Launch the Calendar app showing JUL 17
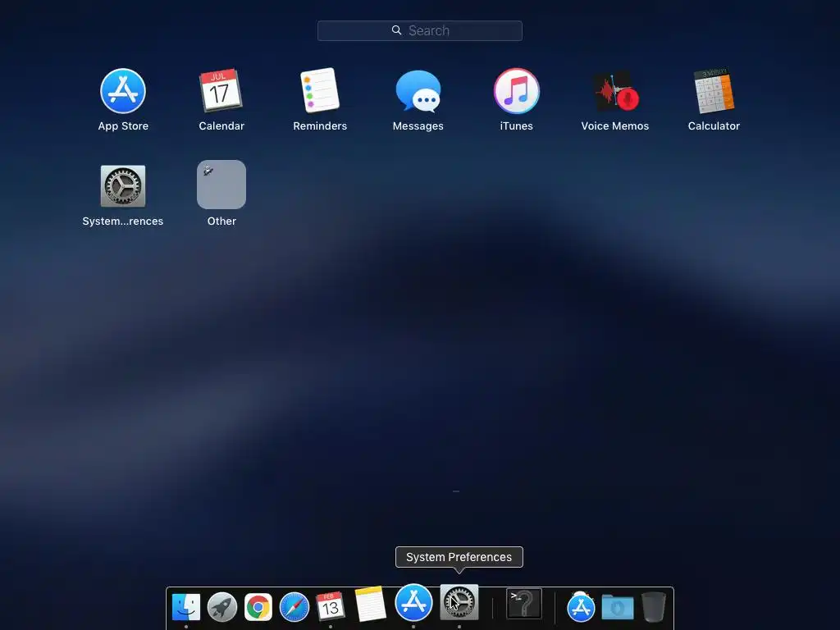 (x=221, y=90)
